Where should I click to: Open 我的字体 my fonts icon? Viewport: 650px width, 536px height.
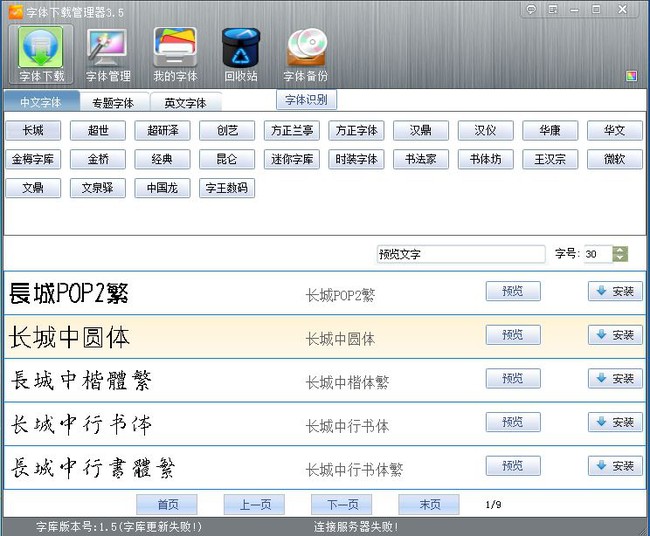[x=175, y=54]
